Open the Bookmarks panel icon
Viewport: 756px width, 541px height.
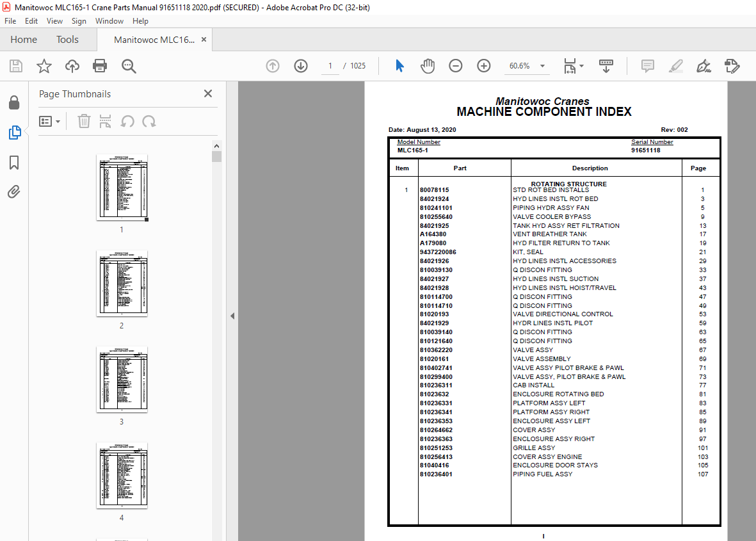point(14,163)
